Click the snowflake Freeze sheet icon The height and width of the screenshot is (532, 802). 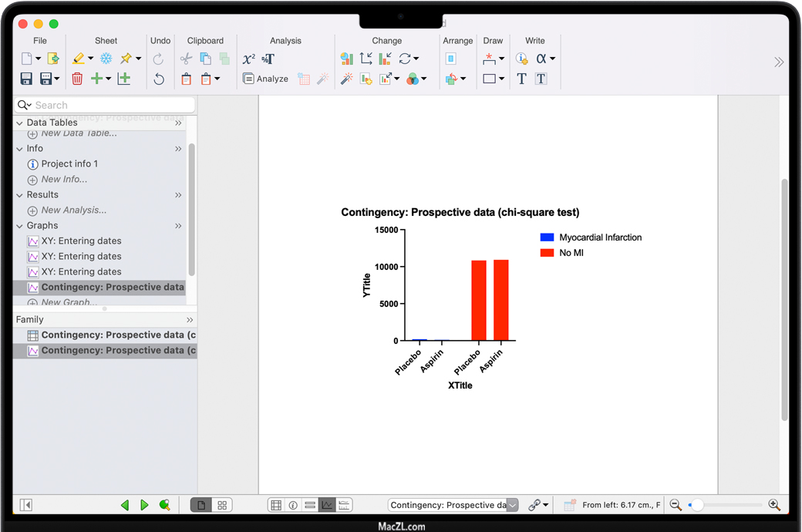[106, 59]
